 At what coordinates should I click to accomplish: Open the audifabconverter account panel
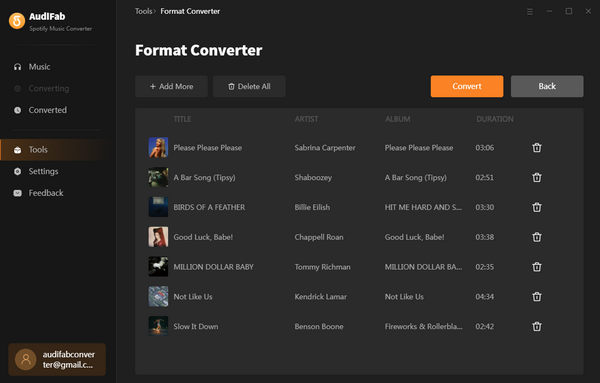tap(57, 359)
